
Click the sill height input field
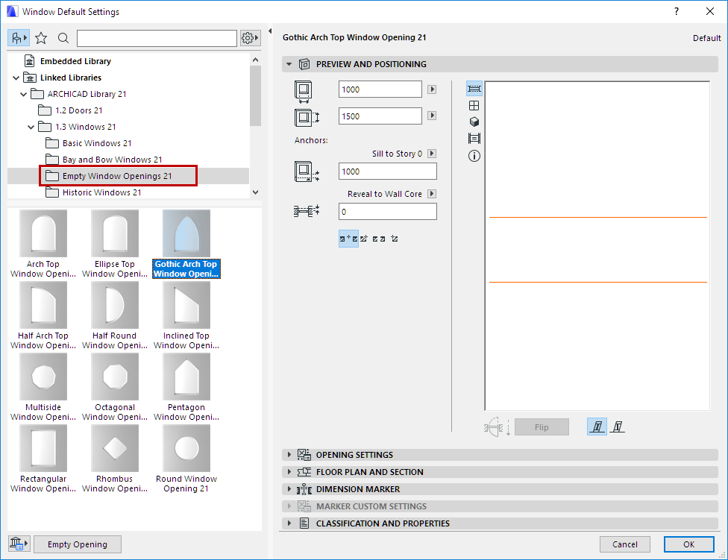pyautogui.click(x=388, y=172)
